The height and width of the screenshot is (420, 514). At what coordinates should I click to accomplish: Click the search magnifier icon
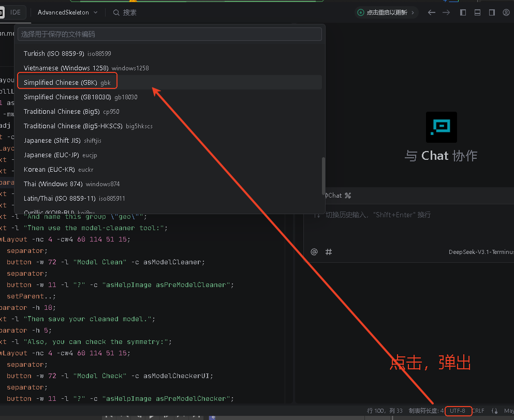pyautogui.click(x=116, y=12)
